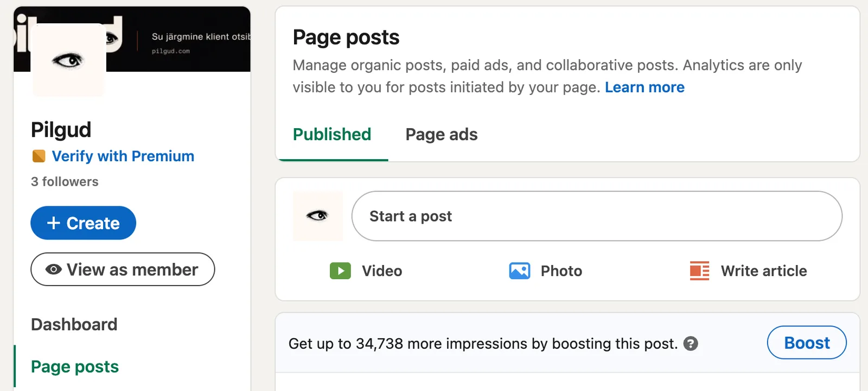Image resolution: width=868 pixels, height=391 pixels.
Task: Click the question mark help icon
Action: [x=691, y=344]
